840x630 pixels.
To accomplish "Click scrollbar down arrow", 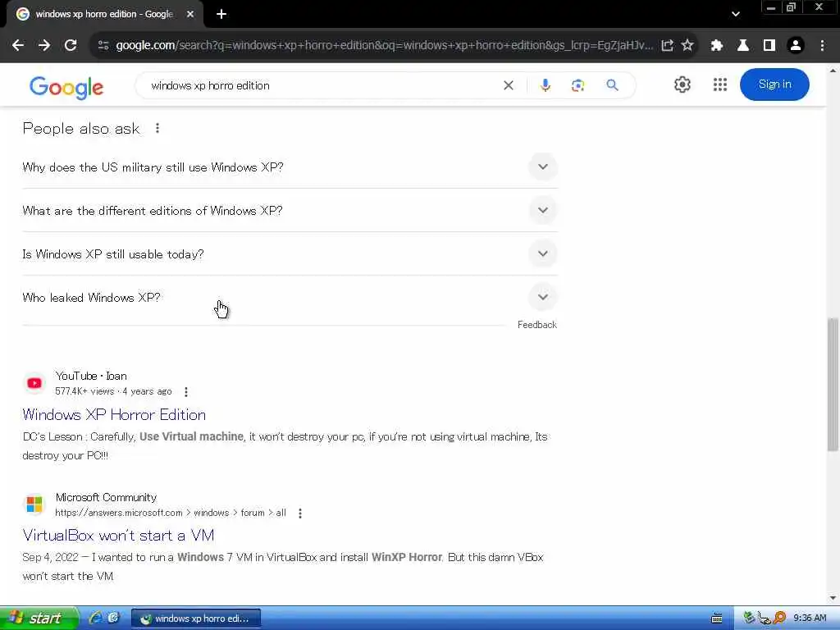I will (833, 598).
